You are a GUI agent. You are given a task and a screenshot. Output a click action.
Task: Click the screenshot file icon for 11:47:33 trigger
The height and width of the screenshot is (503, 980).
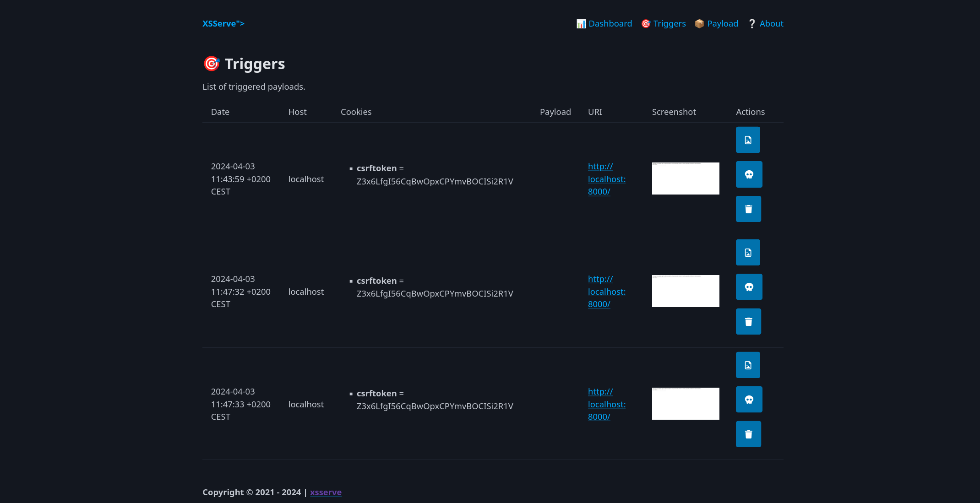pyautogui.click(x=748, y=365)
